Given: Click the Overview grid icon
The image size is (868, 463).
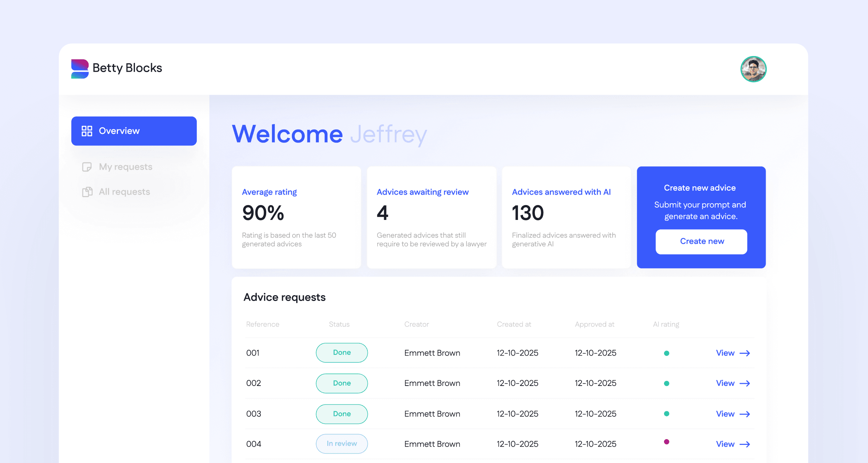Looking at the screenshot, I should pyautogui.click(x=87, y=131).
